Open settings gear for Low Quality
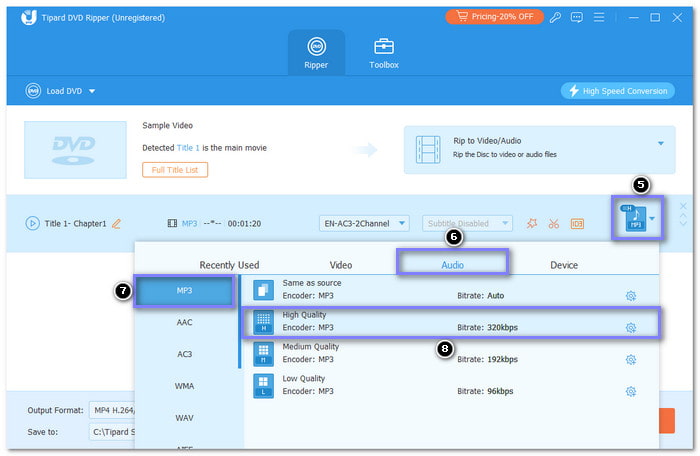The image size is (700, 456). click(x=630, y=392)
